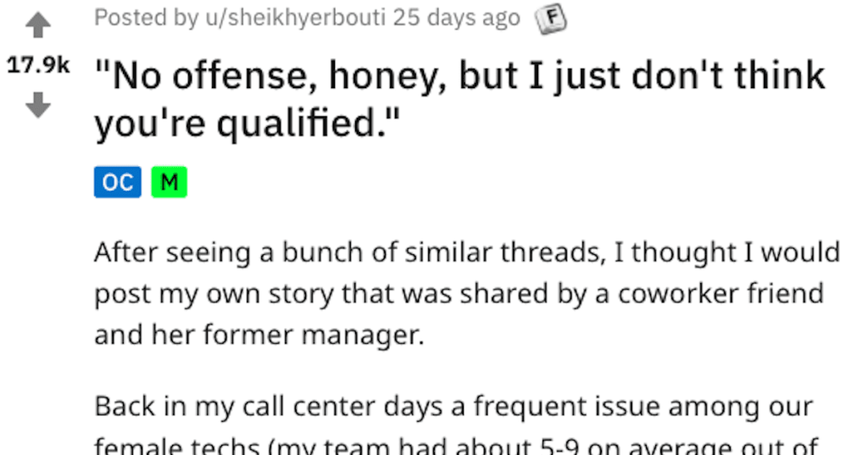Screen dimensions: 868x455
Task: Click the F key award icon
Action: click(550, 19)
